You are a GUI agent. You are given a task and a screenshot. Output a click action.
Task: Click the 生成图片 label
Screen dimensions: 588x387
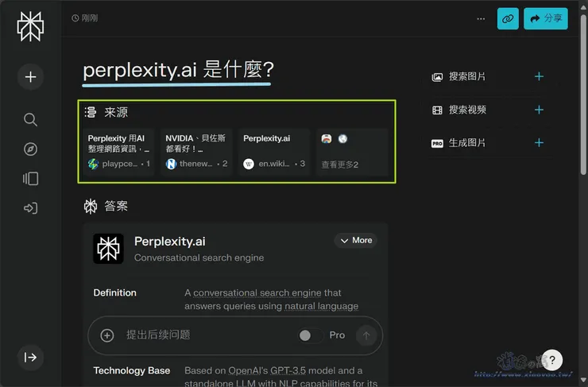click(467, 142)
